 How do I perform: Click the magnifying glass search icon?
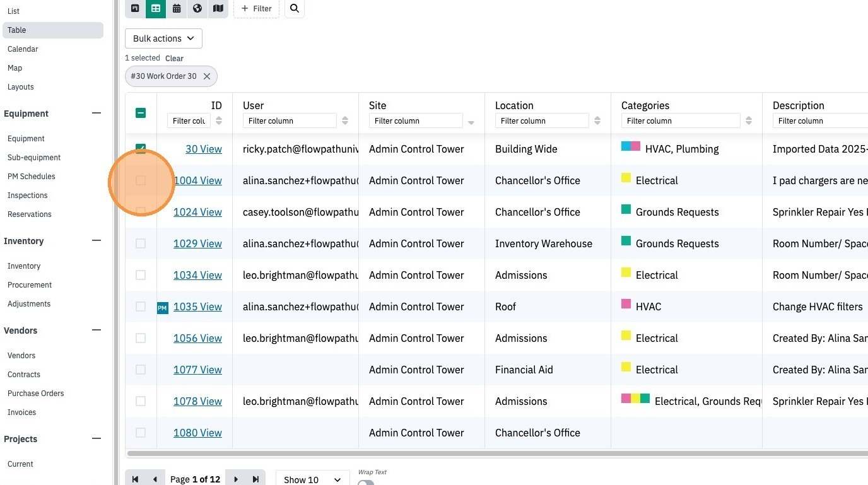click(x=295, y=8)
